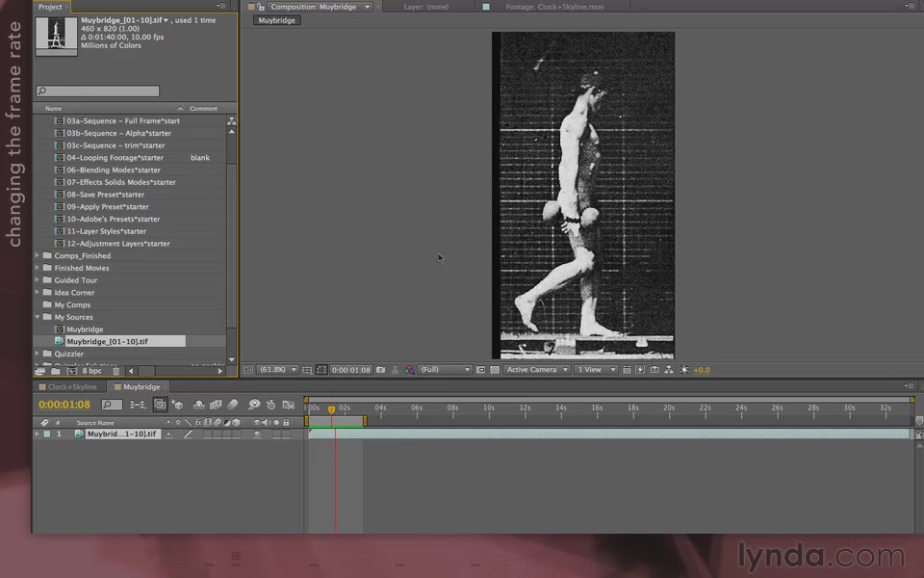This screenshot has height=578, width=924.
Task: Click 8 bpc color depth button
Action: 92,371
